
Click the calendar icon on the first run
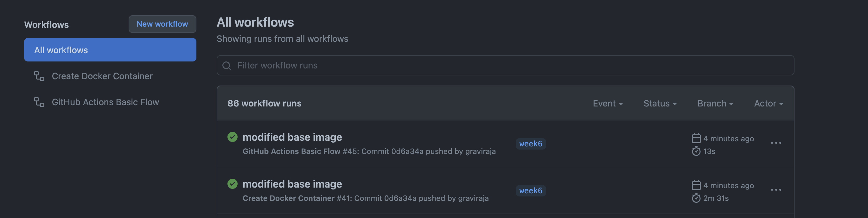click(x=696, y=138)
